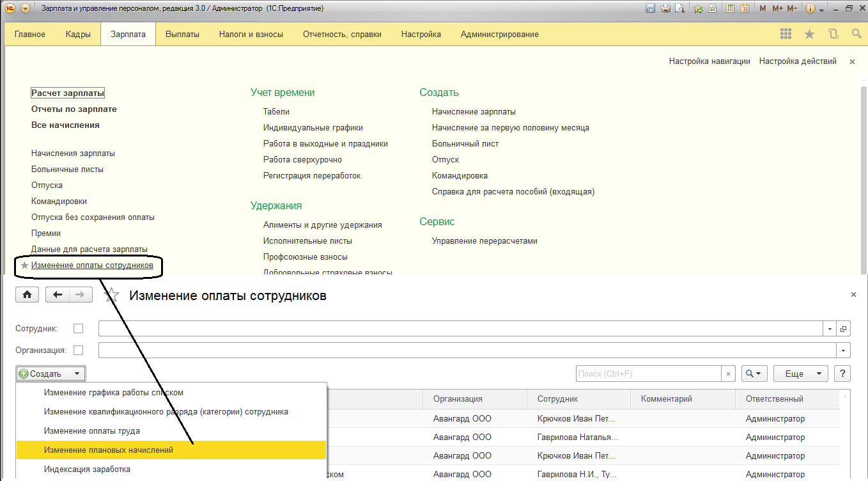
Task: Open the sections menu grid icon
Action: (x=786, y=34)
